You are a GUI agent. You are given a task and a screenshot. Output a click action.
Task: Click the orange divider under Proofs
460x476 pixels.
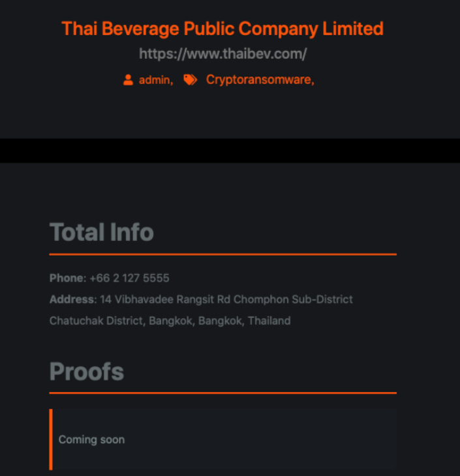coord(222,393)
